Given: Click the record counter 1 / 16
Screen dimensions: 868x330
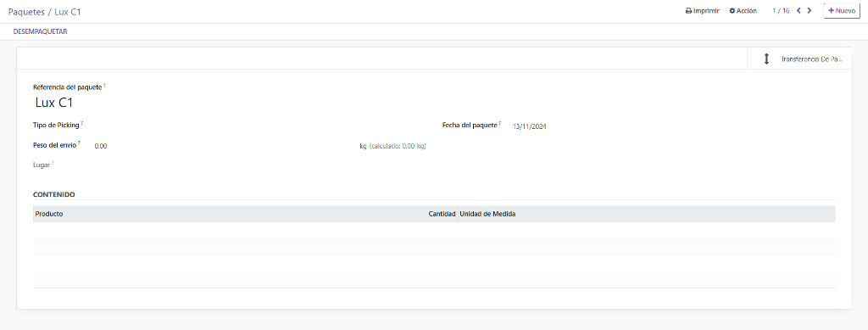Looking at the screenshot, I should [x=781, y=10].
